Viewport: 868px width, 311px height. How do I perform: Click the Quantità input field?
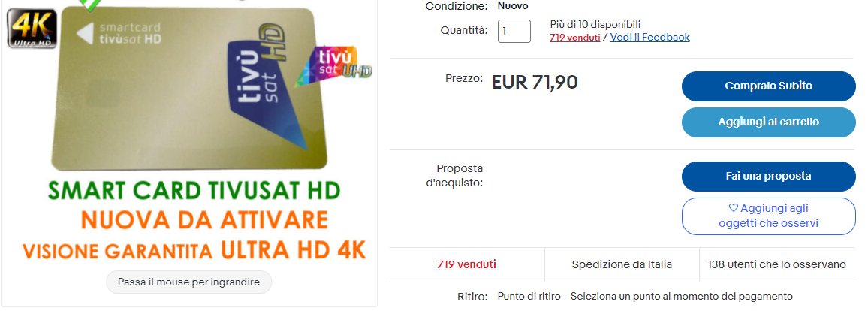514,31
